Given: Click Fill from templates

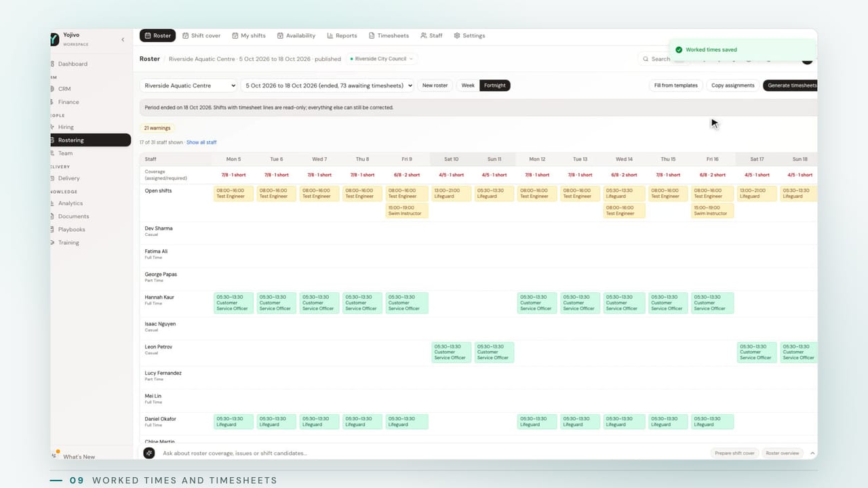Looking at the screenshot, I should (x=676, y=85).
